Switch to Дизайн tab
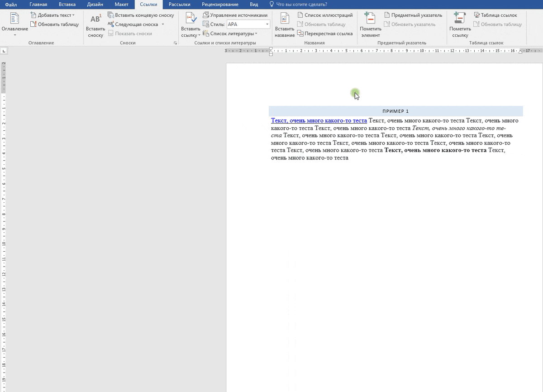 coord(95,5)
